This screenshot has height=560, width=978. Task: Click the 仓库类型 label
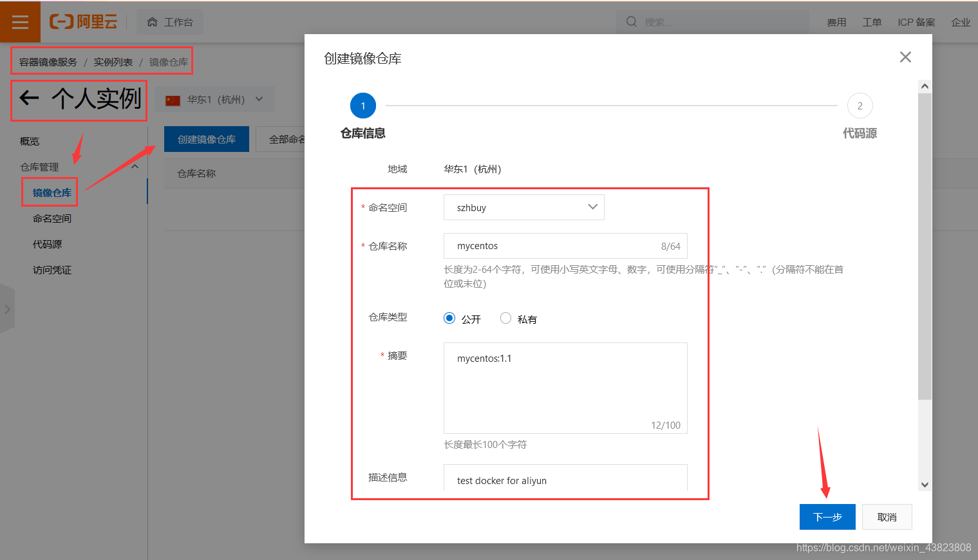click(388, 317)
